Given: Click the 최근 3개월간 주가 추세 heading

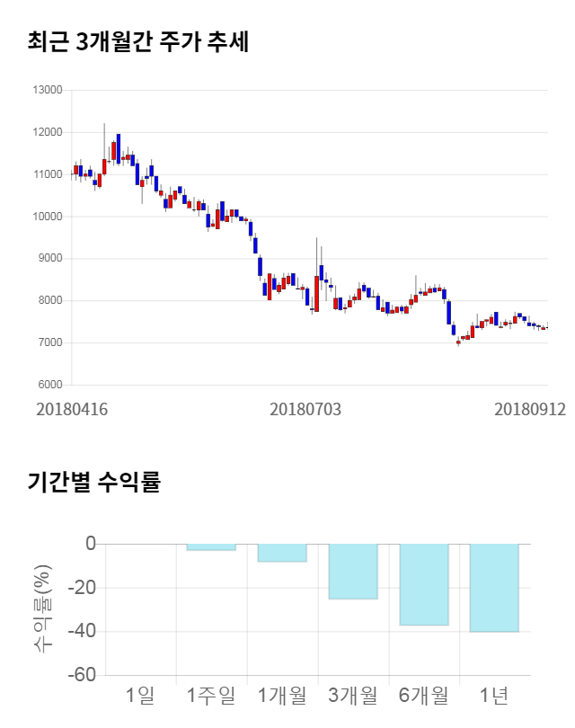Looking at the screenshot, I should tap(137, 41).
